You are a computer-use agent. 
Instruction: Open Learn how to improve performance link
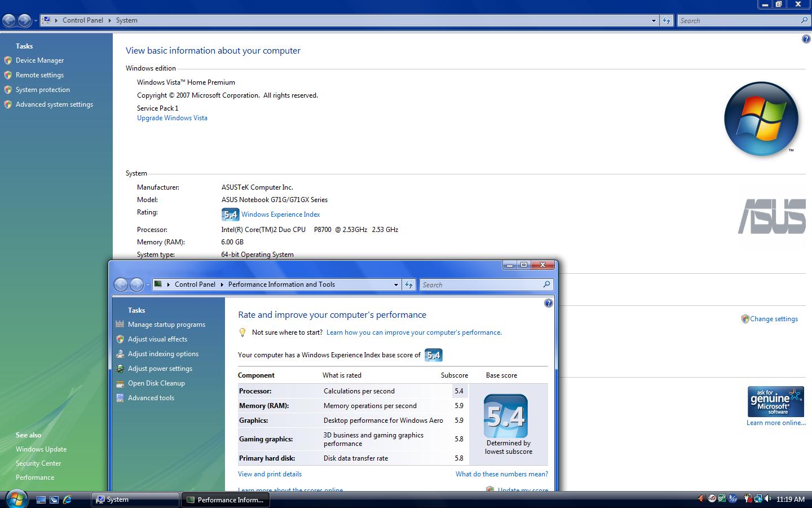point(414,332)
